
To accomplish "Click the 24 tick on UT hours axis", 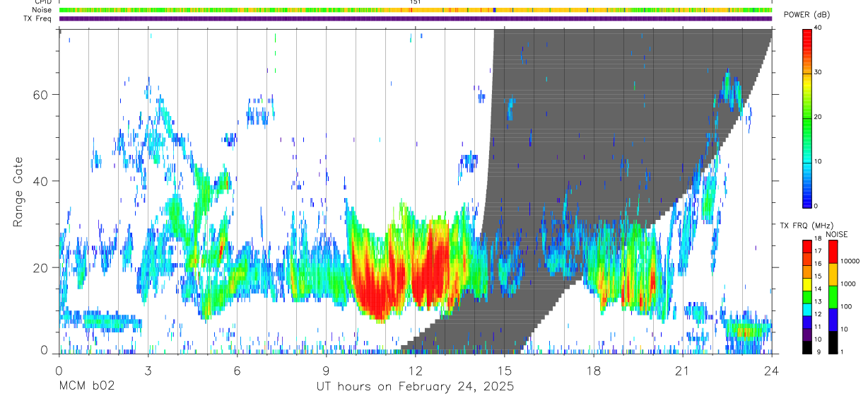I will coord(771,371).
